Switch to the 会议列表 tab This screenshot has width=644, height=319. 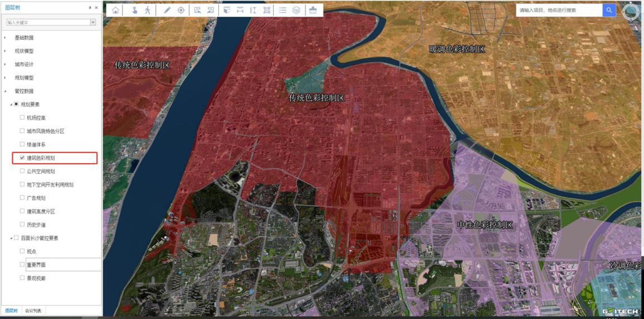33,311
